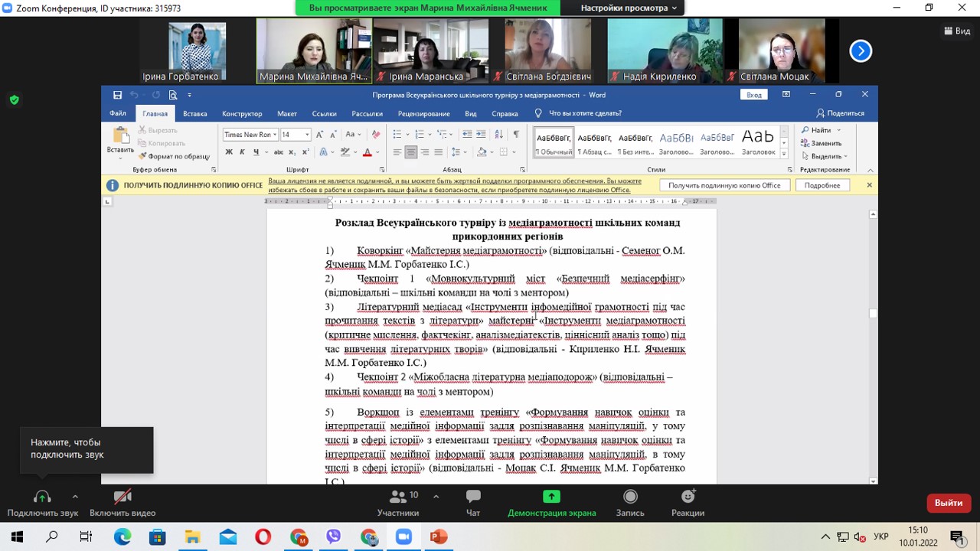
Task: Click the red Выйти button
Action: (949, 503)
